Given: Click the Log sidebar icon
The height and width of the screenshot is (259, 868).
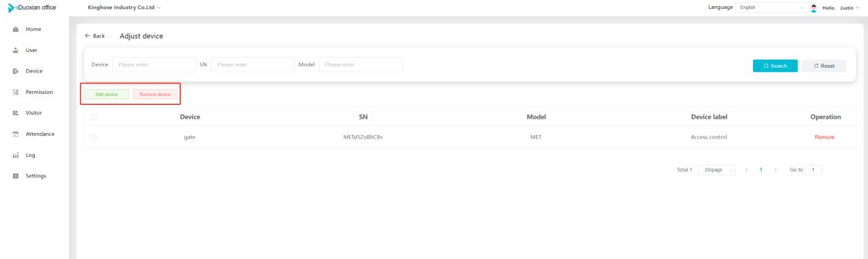Looking at the screenshot, I should pos(15,155).
